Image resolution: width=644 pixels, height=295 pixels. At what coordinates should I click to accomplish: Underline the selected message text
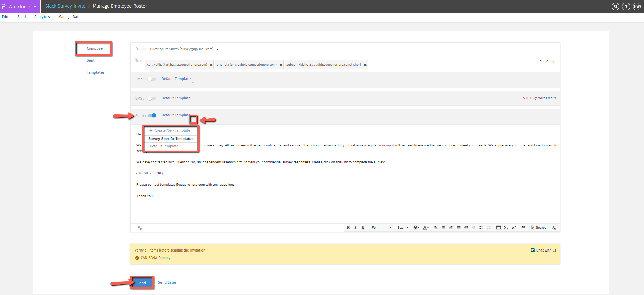[363, 228]
